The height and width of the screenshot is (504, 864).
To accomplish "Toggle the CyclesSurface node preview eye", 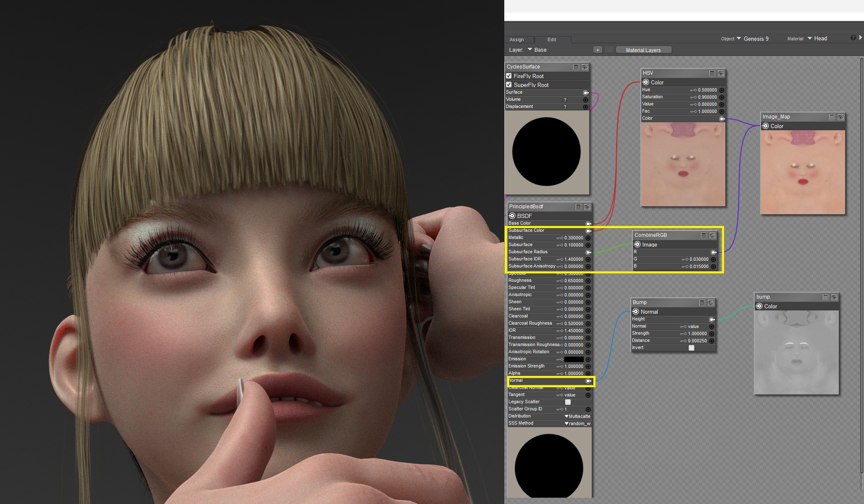I will pos(585,67).
